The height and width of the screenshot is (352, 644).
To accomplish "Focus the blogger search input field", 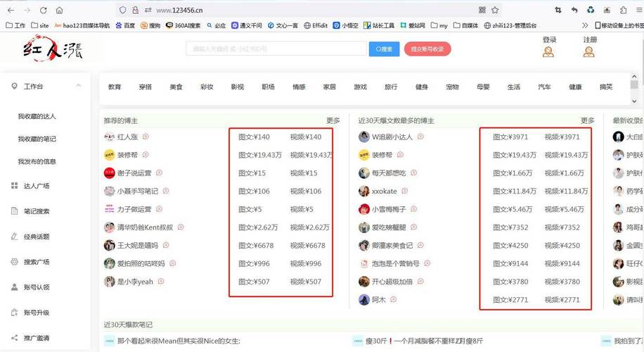I will [x=276, y=49].
